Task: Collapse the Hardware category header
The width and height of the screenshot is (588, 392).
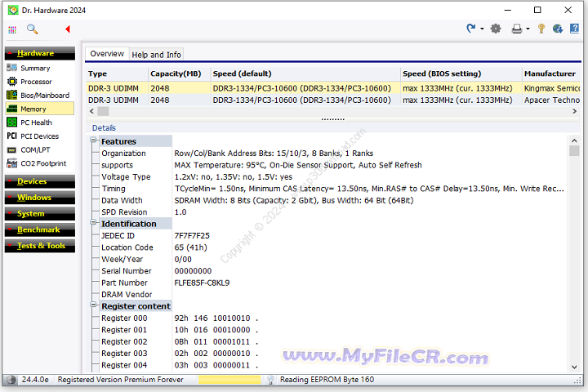Action: (x=40, y=53)
